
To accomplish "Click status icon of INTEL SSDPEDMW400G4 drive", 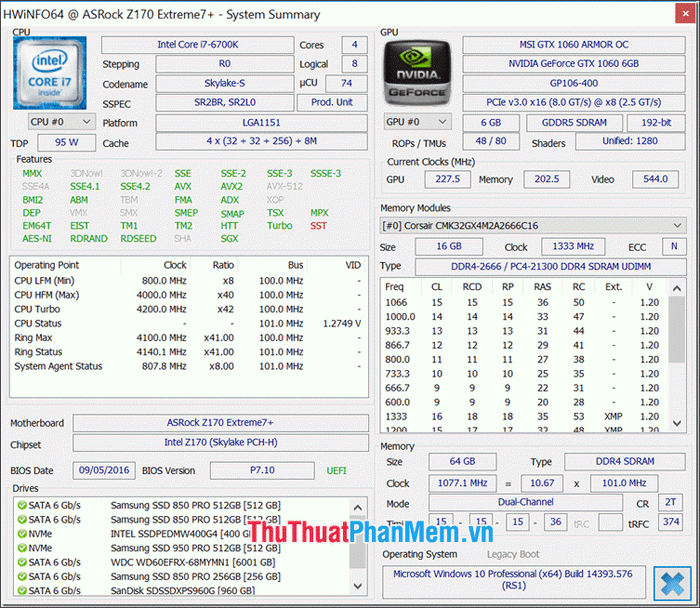I will (21, 534).
